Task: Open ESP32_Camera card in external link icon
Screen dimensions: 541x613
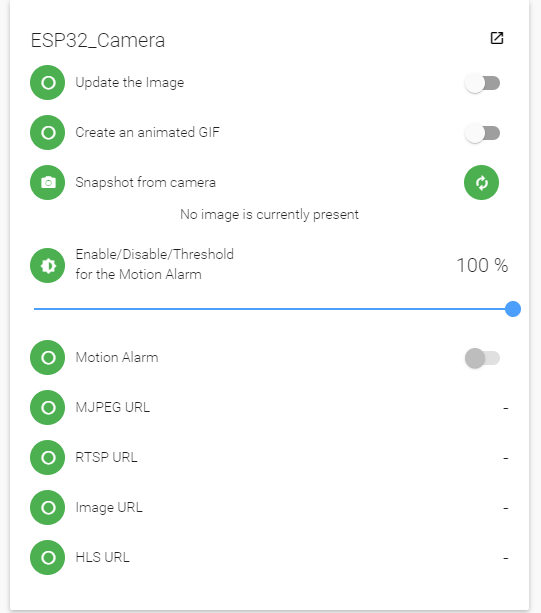Action: click(497, 38)
